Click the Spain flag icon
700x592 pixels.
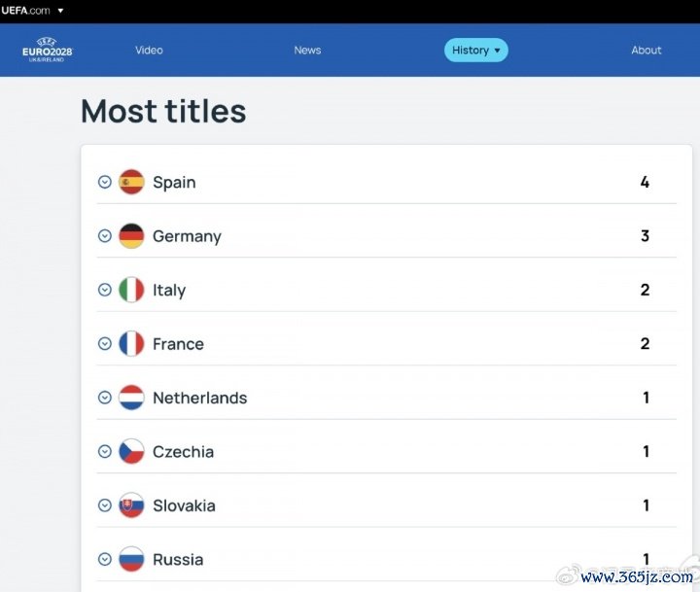click(x=131, y=182)
